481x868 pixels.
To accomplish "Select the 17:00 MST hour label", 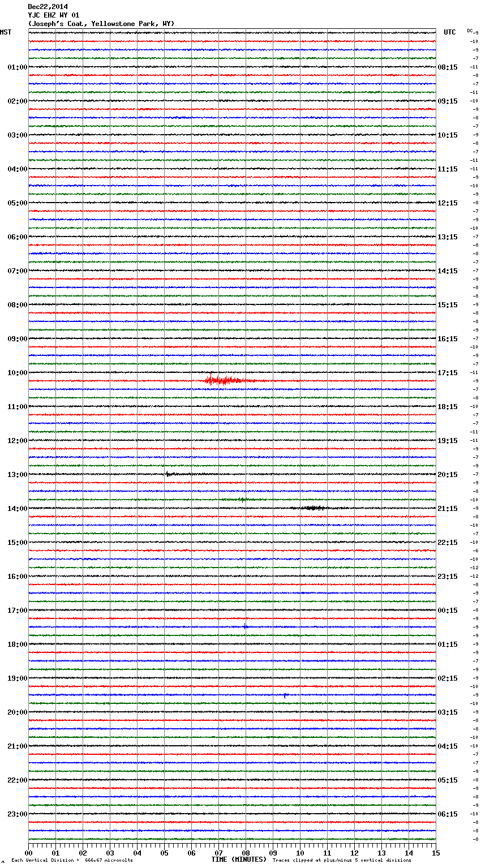I will coord(17,611).
